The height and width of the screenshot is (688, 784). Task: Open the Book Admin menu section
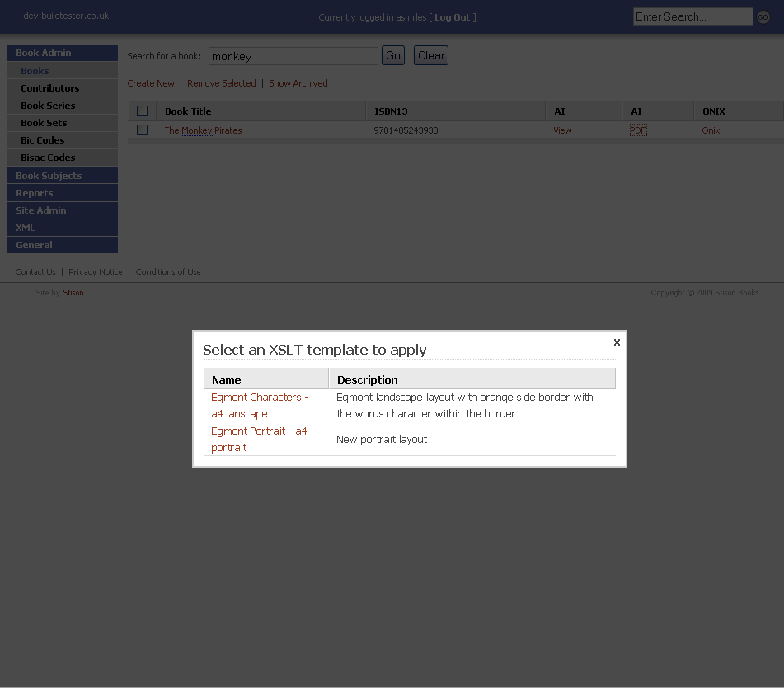point(63,53)
